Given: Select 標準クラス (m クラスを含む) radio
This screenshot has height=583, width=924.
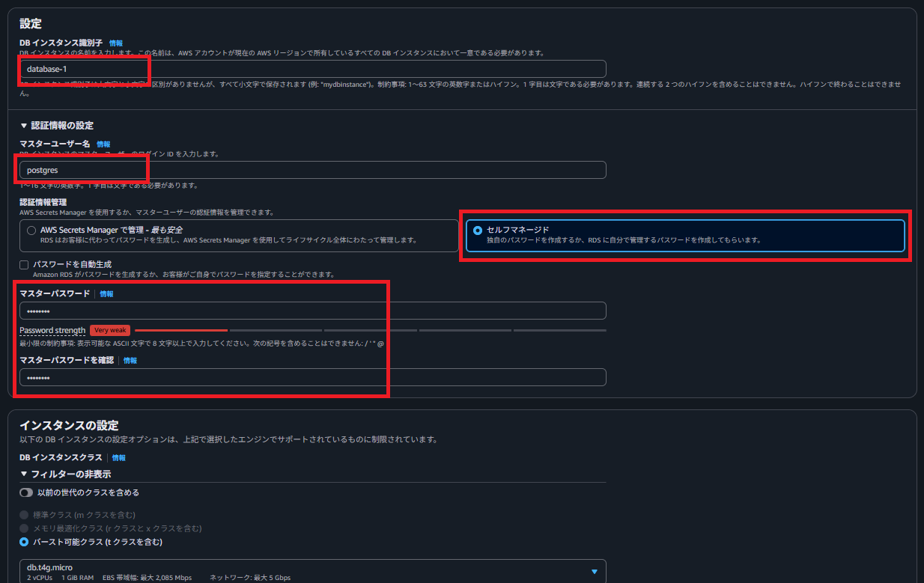Looking at the screenshot, I should tap(24, 515).
